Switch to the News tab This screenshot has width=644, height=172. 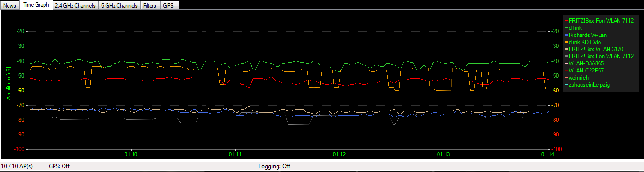[9, 6]
